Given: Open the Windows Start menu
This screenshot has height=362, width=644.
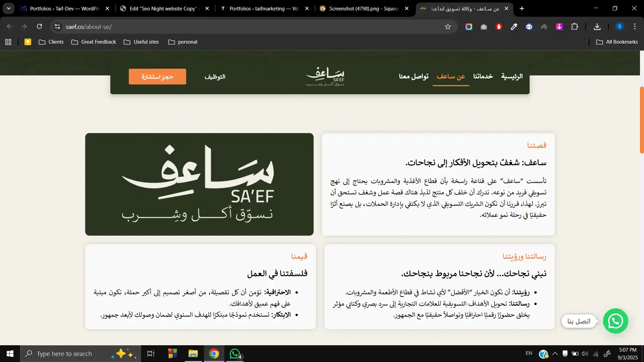Looking at the screenshot, I should [x=10, y=354].
